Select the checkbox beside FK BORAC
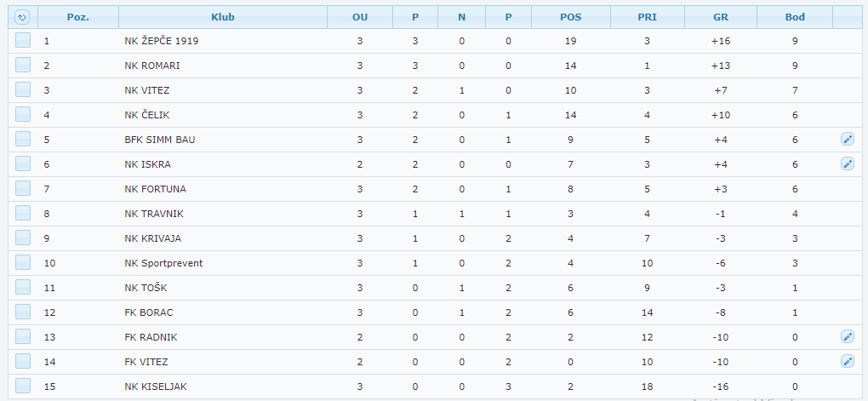The height and width of the screenshot is (401, 868). click(x=23, y=312)
